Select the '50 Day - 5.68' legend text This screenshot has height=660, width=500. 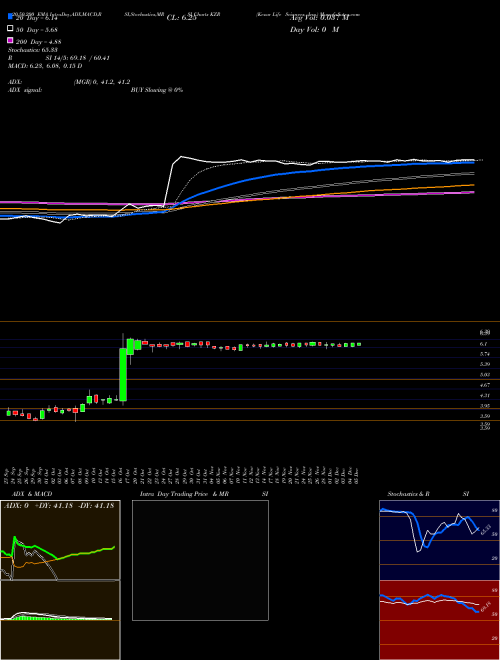tap(37, 29)
